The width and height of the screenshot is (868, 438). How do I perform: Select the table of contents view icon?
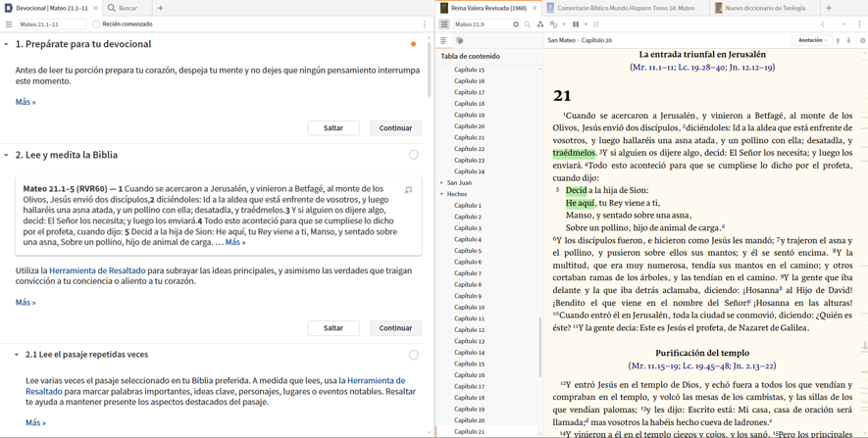443,40
